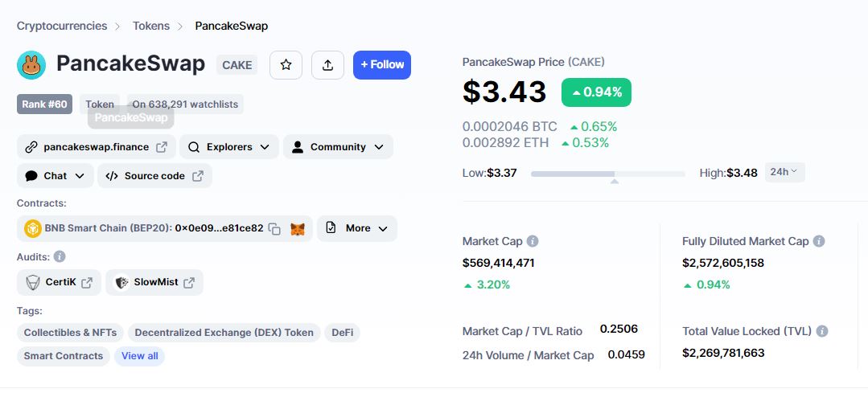
Task: Click 0.002892 ETH price text
Action: (x=505, y=142)
